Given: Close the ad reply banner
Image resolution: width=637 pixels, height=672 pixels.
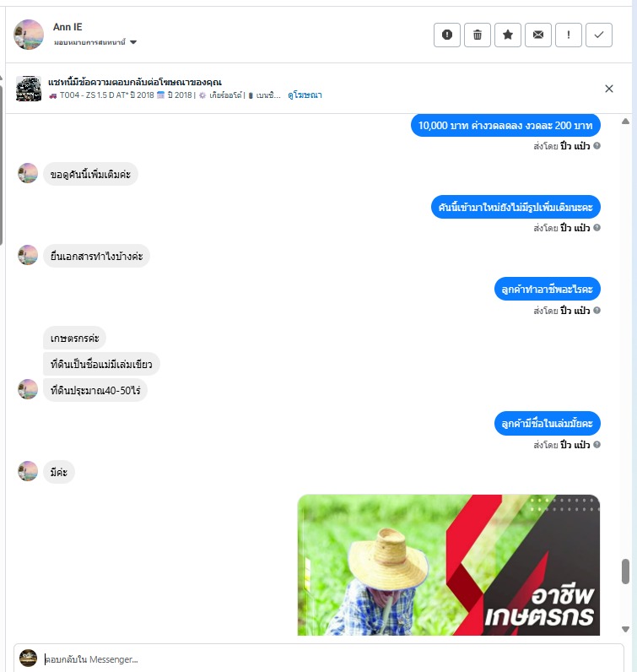Looking at the screenshot, I should click(608, 89).
